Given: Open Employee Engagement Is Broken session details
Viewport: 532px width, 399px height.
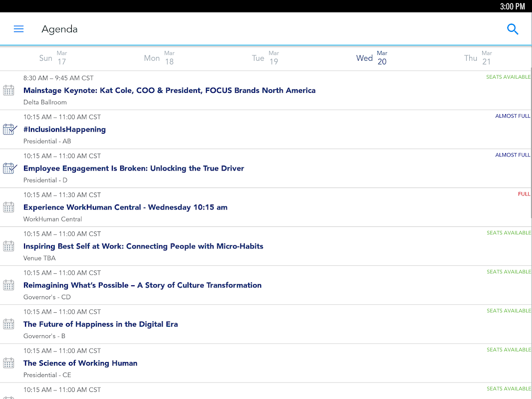Looking at the screenshot, I should pyautogui.click(x=134, y=169).
